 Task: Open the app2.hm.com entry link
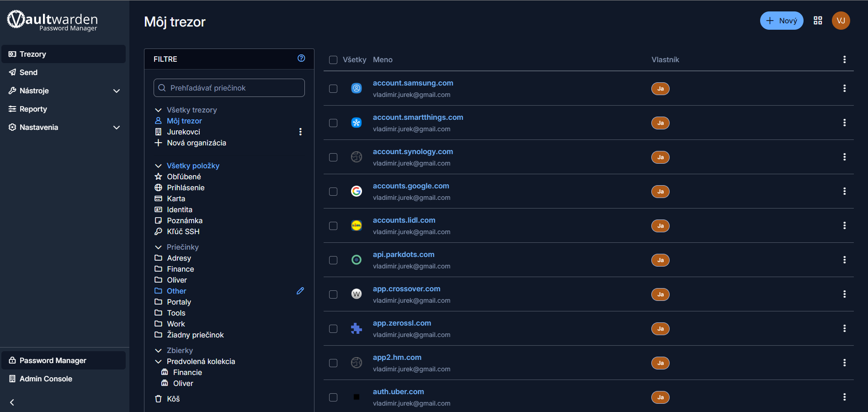[397, 357]
